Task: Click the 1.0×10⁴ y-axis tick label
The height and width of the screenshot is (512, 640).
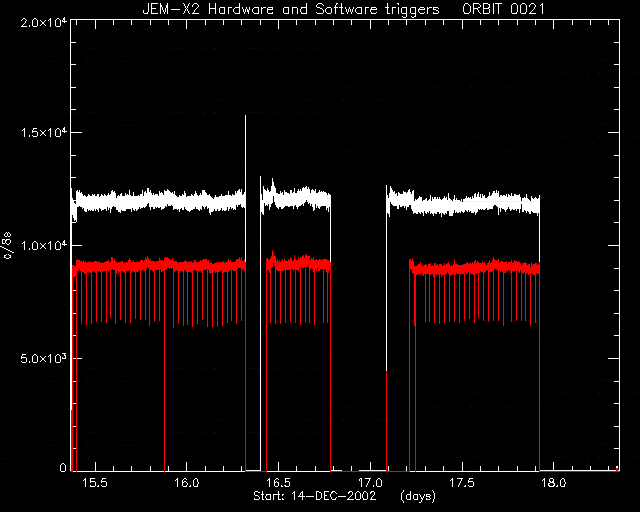Action: [x=44, y=245]
